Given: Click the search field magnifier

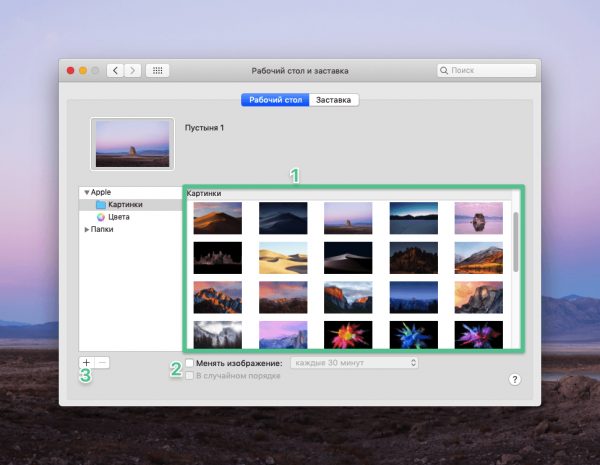Looking at the screenshot, I should click(x=444, y=70).
